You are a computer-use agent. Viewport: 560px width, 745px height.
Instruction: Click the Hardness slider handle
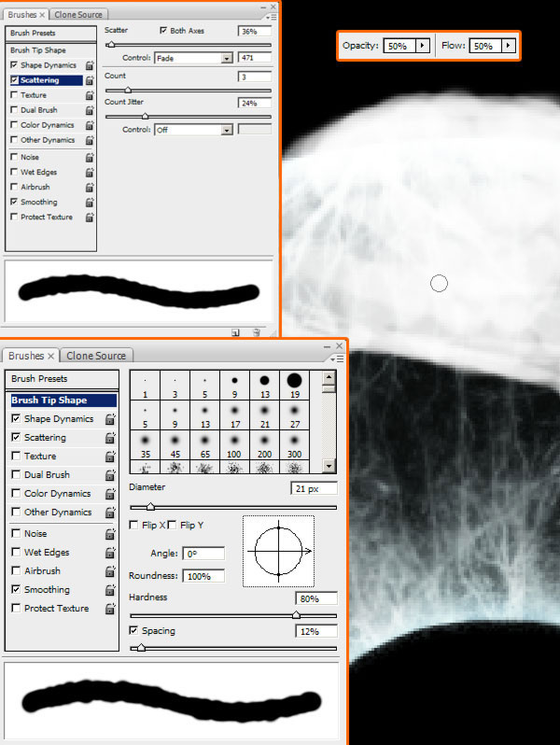[297, 615]
